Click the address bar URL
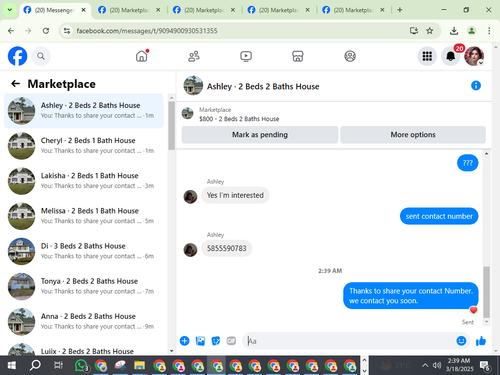The height and width of the screenshot is (375, 500). click(x=147, y=31)
